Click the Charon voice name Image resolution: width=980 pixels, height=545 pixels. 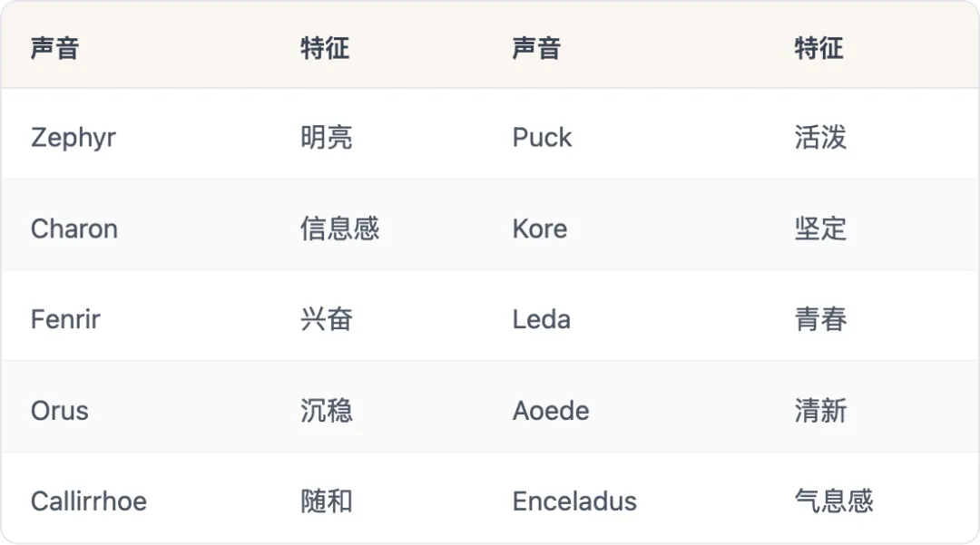coord(73,229)
